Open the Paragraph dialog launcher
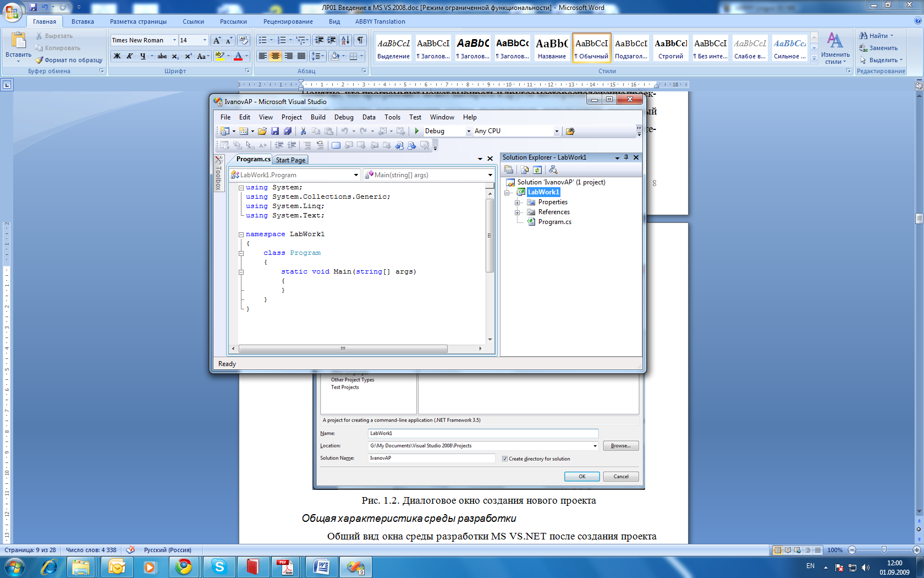Screen dimensions: 924x578 (x=364, y=71)
